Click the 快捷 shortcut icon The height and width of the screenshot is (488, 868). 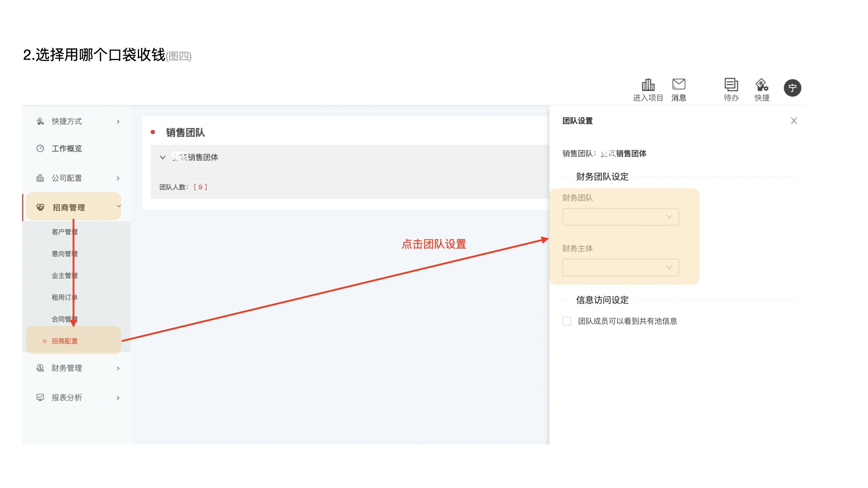click(x=762, y=85)
